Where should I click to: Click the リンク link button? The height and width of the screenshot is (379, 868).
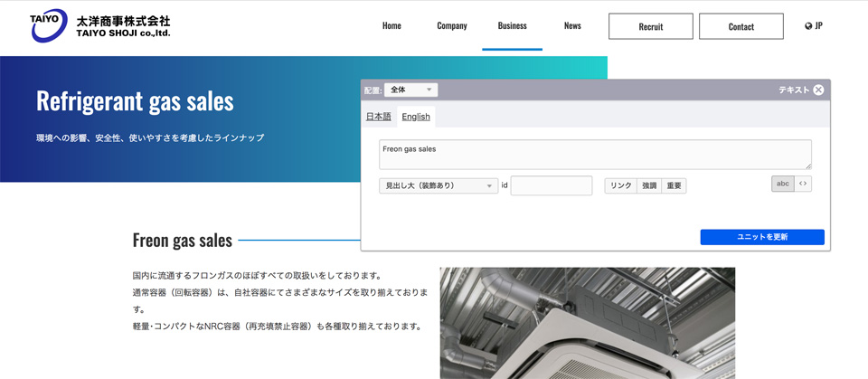(x=620, y=185)
